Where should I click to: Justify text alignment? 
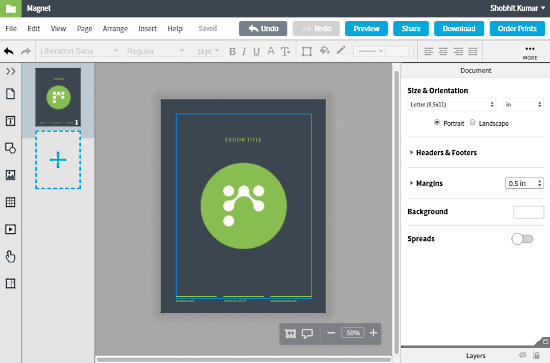[x=473, y=52]
